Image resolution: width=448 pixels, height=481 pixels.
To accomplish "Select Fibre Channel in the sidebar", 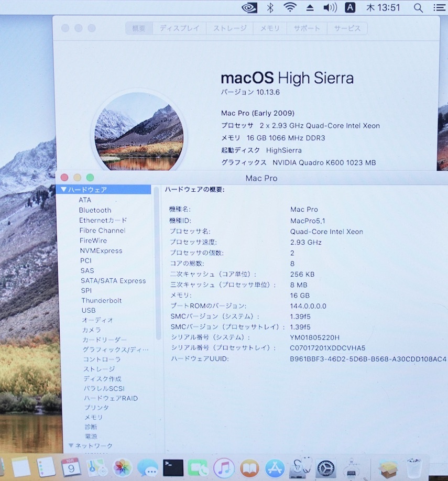I will click(103, 231).
